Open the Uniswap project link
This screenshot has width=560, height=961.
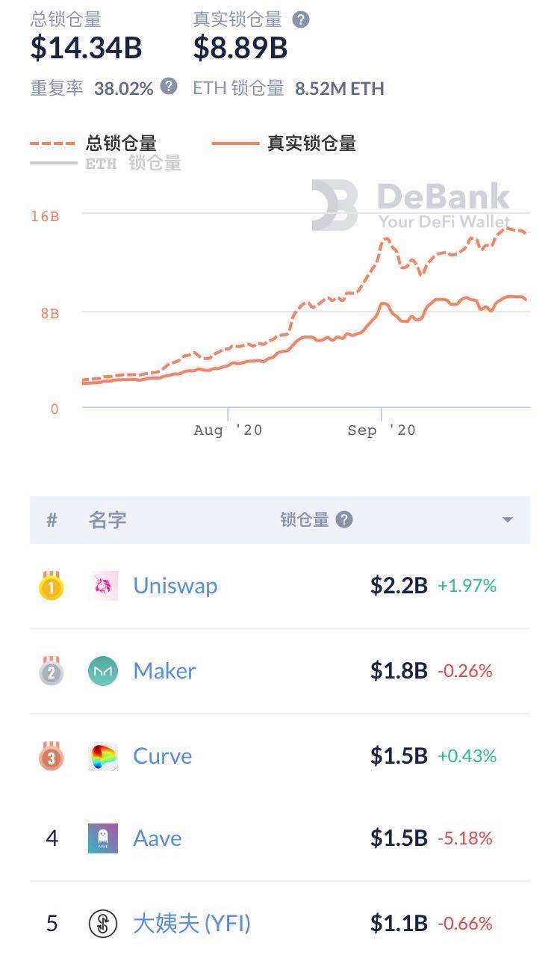[175, 585]
